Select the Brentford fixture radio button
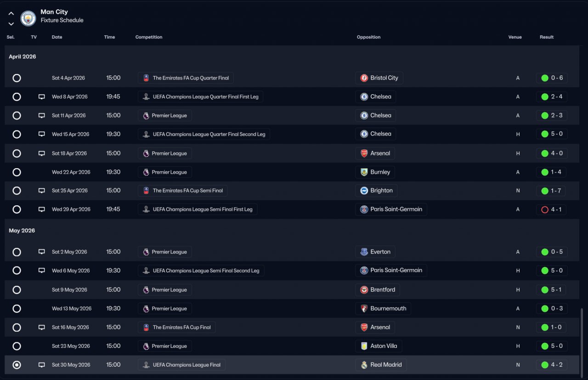Screen dimensions: 588x380 click(x=17, y=290)
